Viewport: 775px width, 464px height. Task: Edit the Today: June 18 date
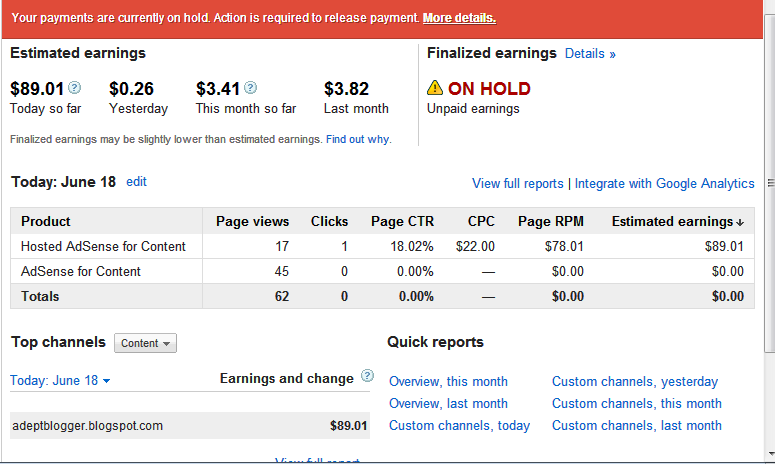point(136,182)
